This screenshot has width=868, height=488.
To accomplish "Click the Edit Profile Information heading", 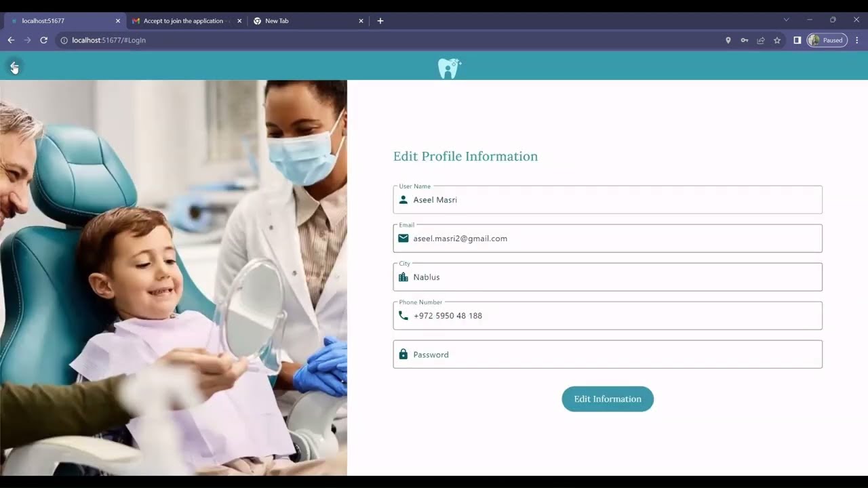I will coord(465,157).
